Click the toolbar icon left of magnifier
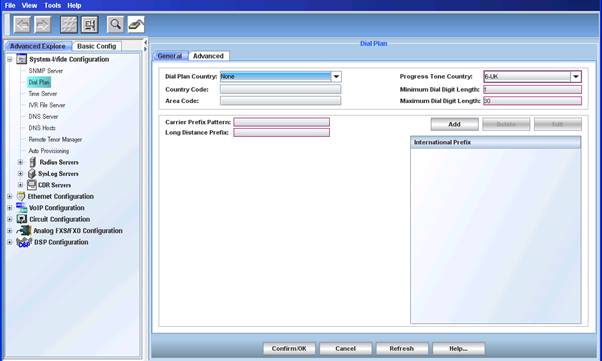Image resolution: width=602 pixels, height=361 pixels. [x=89, y=25]
